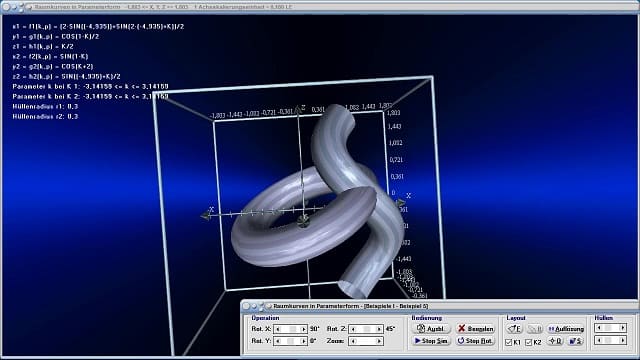Viewport: 640px width, 360px height.
Task: Click right arrow of upper Hüllen slider
Action: tap(622, 328)
